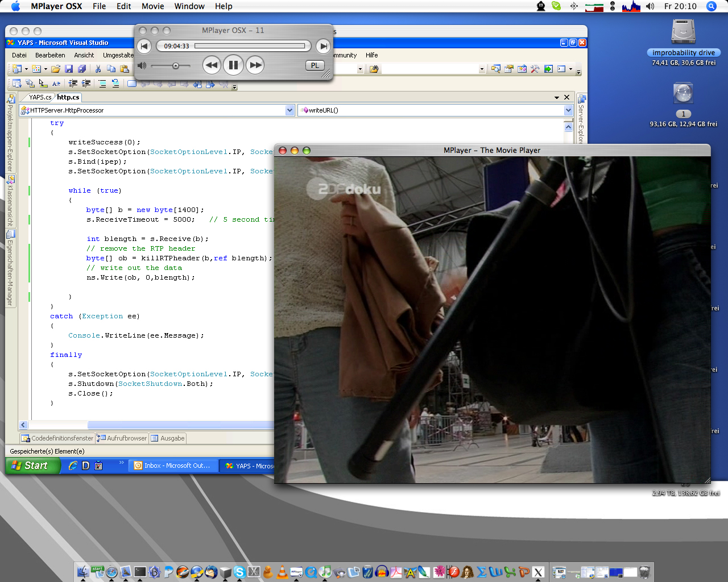Select the http.cs editor tab

pos(68,97)
